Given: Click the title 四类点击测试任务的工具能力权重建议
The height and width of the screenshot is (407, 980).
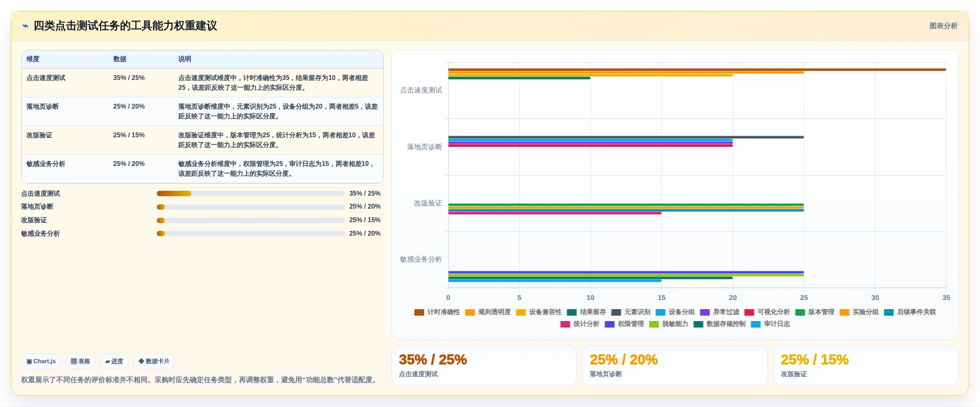Looking at the screenshot, I should [x=125, y=26].
